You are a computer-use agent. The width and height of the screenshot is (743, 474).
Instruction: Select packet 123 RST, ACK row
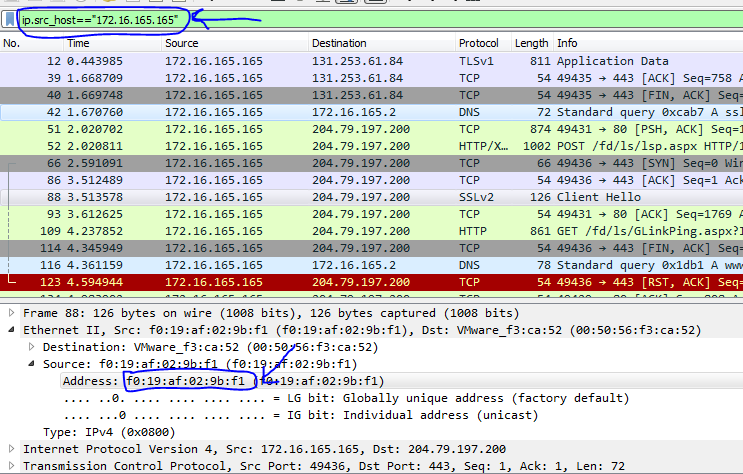[x=372, y=283]
